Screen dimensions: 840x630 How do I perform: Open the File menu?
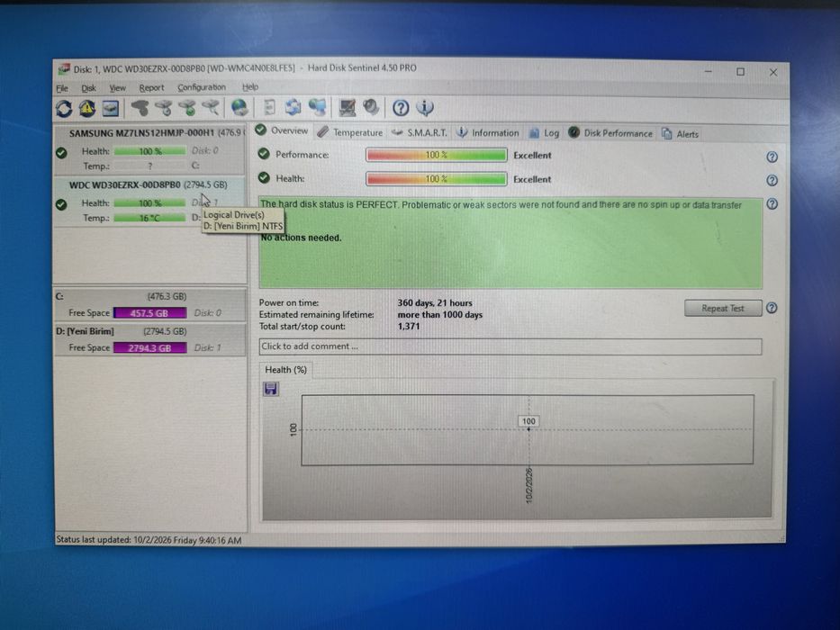pos(62,88)
